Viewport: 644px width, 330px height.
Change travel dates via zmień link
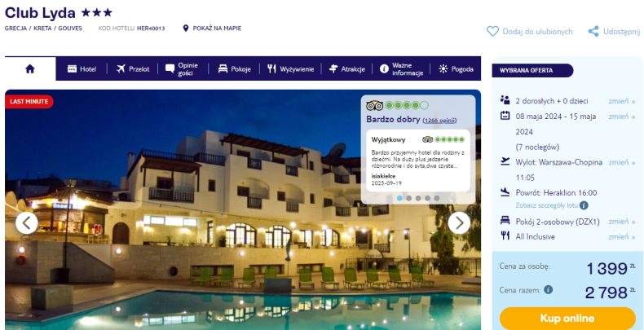(x=621, y=117)
